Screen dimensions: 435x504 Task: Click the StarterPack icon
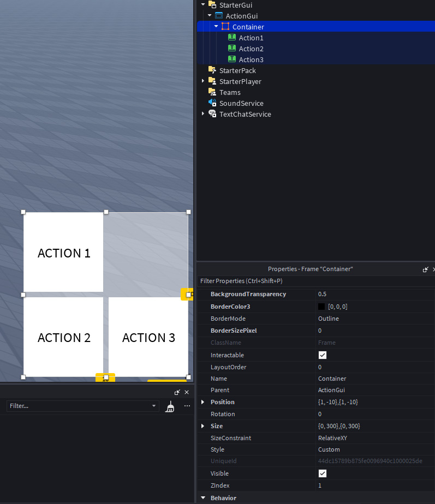212,70
